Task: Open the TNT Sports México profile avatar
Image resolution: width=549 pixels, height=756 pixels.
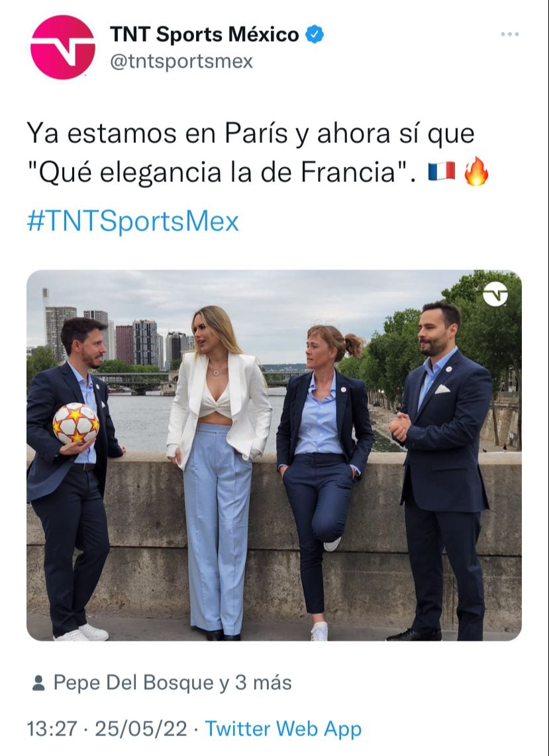Action: (x=63, y=47)
